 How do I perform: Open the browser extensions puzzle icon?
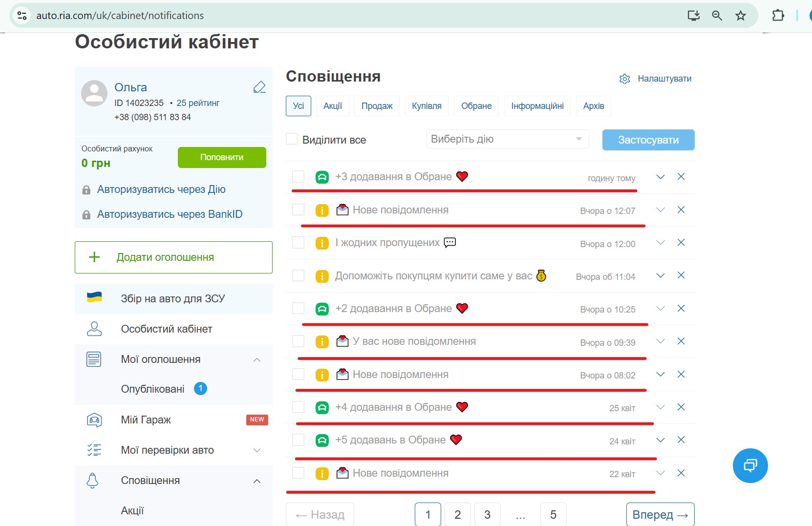point(778,16)
